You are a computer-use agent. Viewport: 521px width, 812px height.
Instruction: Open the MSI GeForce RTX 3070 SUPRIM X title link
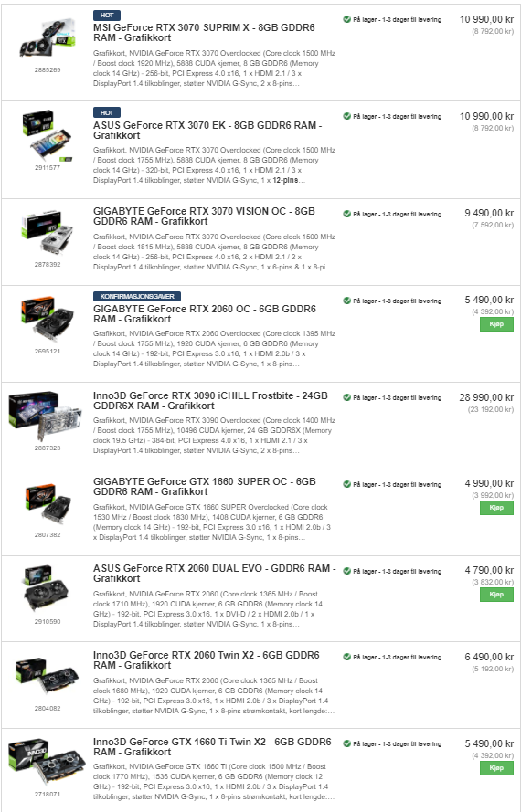[204, 33]
